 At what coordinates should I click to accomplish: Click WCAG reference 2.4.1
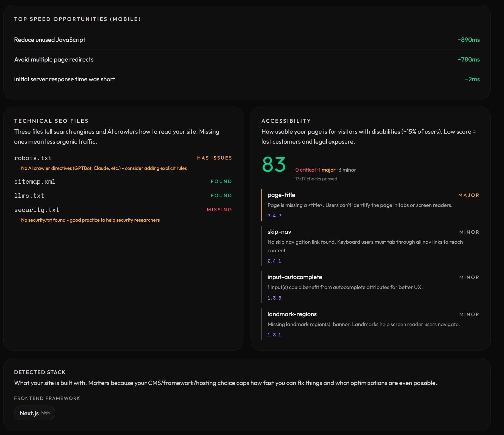[274, 261]
